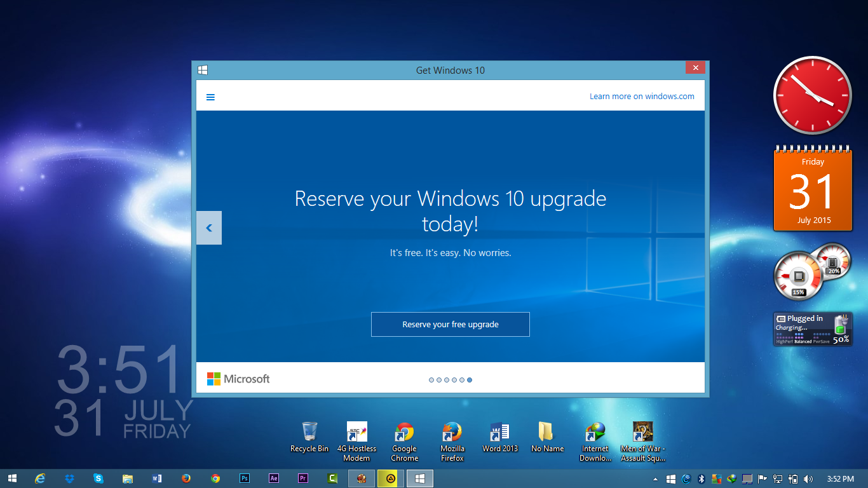Go to the previous slide arrow

(209, 227)
